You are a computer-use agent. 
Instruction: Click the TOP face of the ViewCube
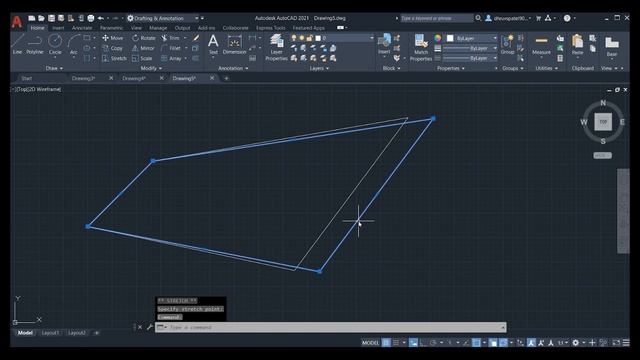[603, 122]
